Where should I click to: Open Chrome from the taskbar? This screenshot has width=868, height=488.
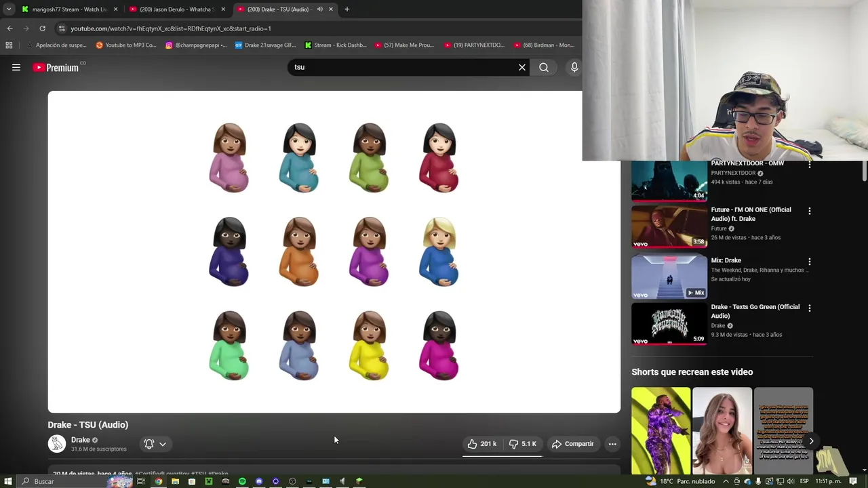coord(158,481)
